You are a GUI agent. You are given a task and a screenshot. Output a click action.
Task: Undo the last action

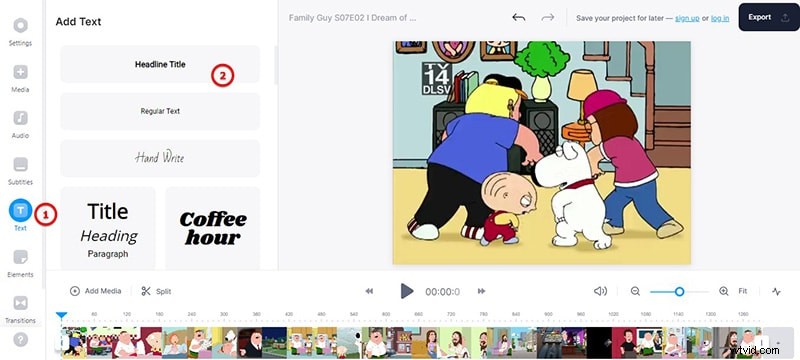point(518,17)
